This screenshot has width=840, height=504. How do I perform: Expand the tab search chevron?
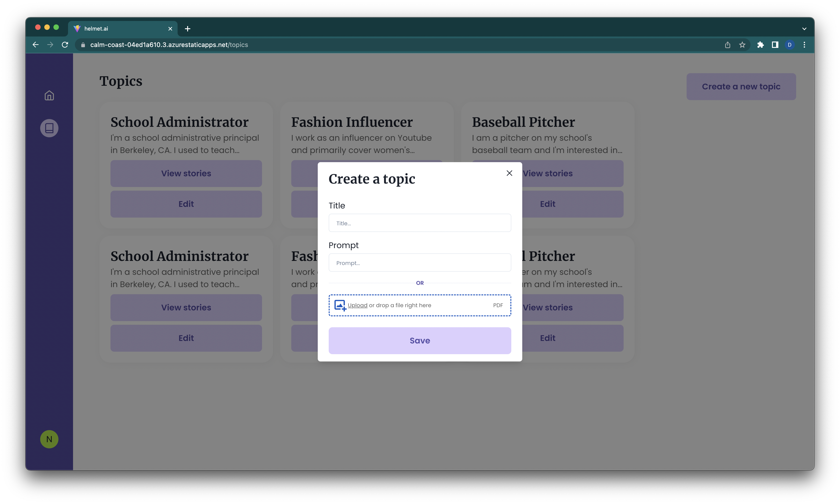pos(804,29)
